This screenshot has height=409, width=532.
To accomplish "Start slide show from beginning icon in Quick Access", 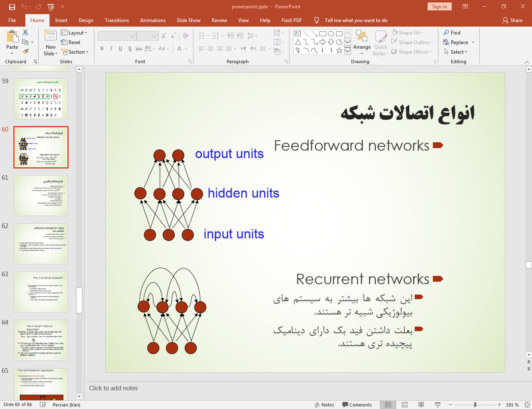I will (51, 7).
